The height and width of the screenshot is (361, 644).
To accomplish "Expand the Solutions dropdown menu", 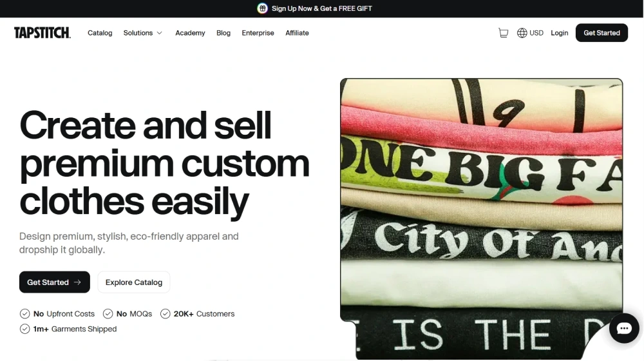I will click(138, 33).
